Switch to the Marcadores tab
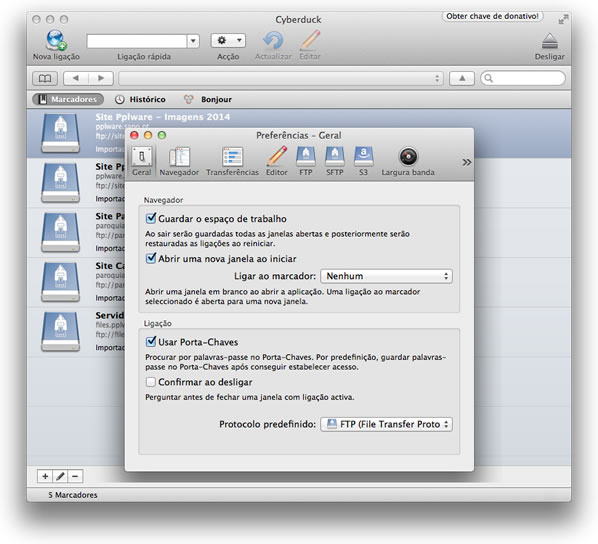Image resolution: width=598 pixels, height=544 pixels. coord(68,100)
